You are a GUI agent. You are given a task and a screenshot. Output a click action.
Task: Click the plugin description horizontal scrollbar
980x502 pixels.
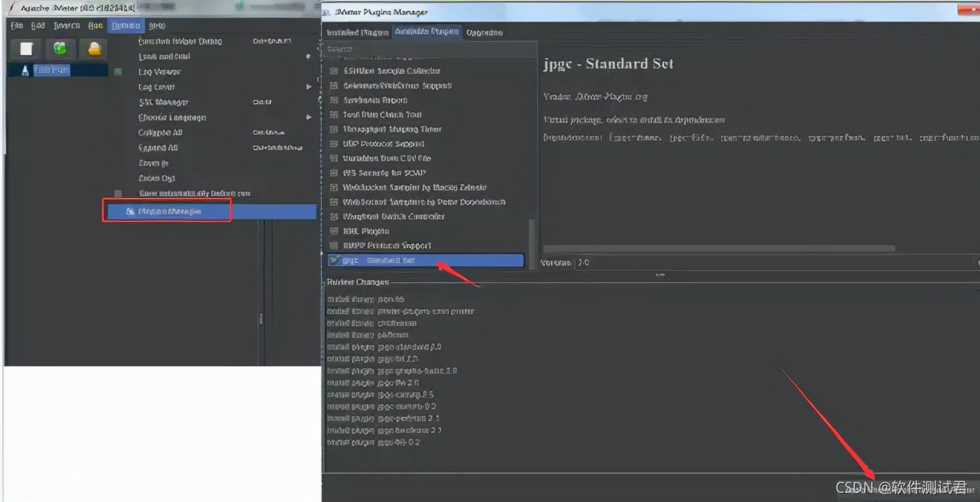coord(718,249)
